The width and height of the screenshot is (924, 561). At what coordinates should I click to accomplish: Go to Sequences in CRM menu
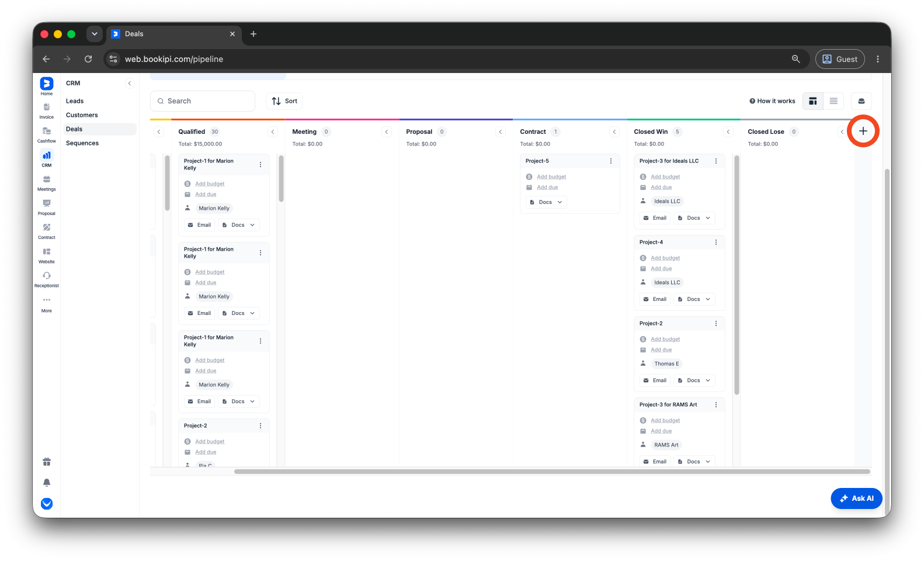82,143
